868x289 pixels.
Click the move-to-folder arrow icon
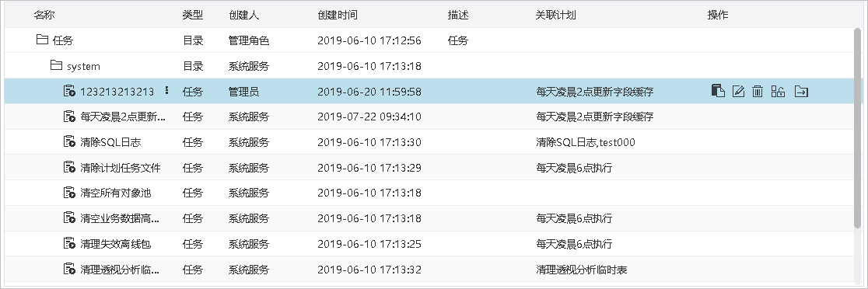[801, 91]
